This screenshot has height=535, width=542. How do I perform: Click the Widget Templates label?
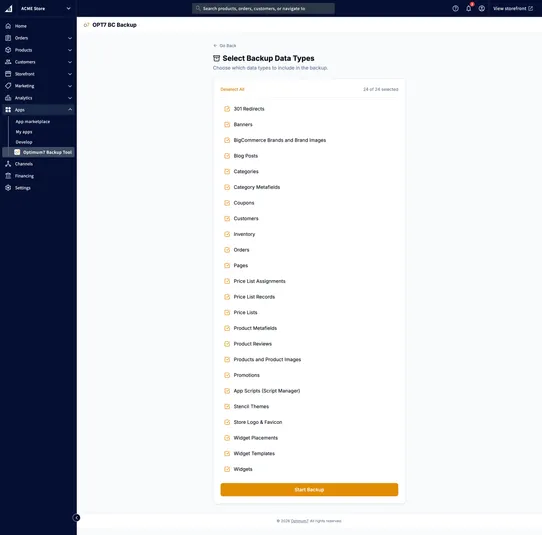pyautogui.click(x=254, y=453)
